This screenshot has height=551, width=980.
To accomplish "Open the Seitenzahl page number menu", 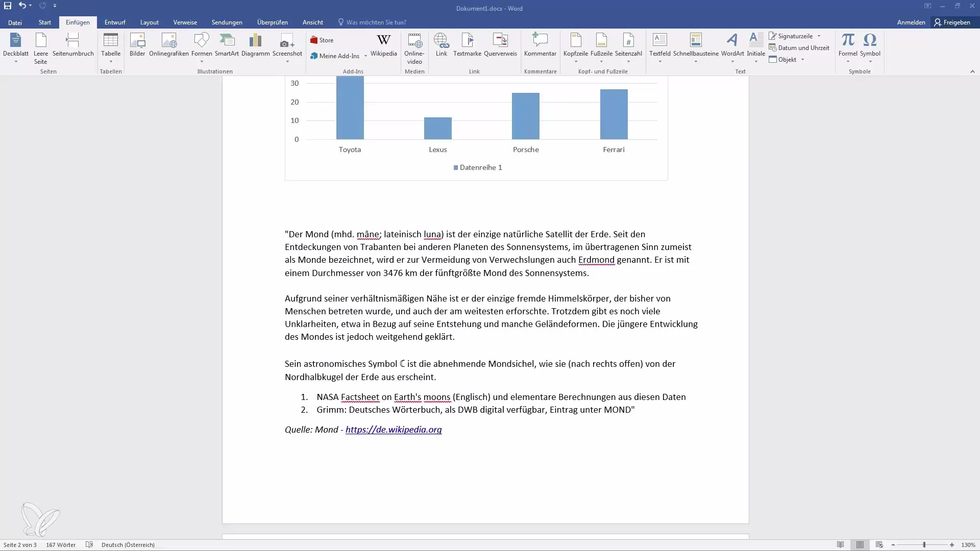I will point(628,48).
